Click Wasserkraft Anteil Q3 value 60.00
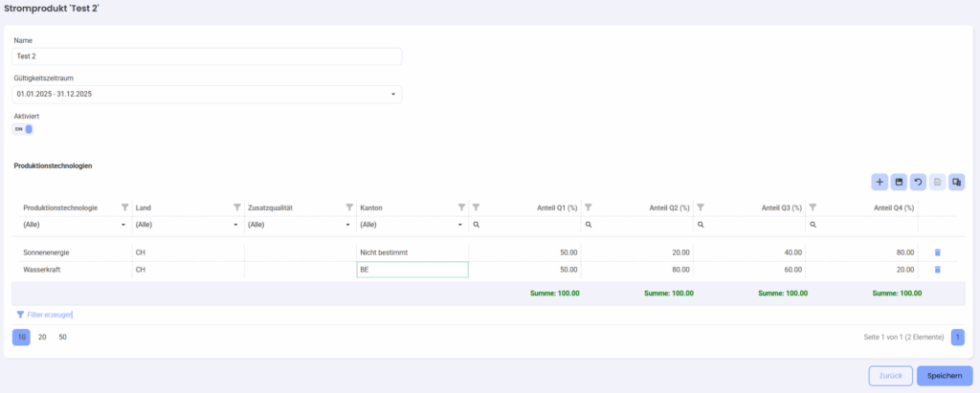Viewport: 980px width, 393px height. 792,270
